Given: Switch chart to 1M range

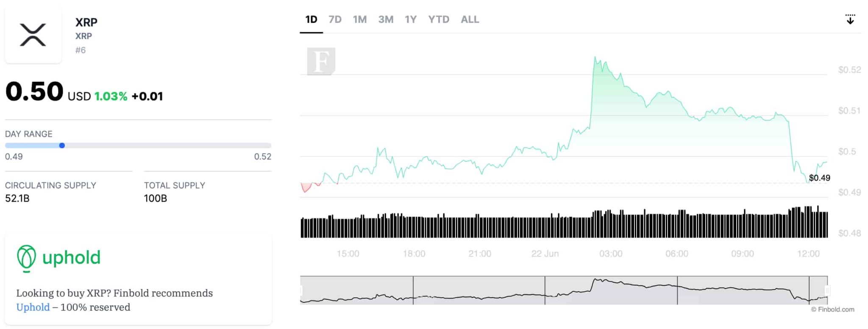Looking at the screenshot, I should coord(360,20).
